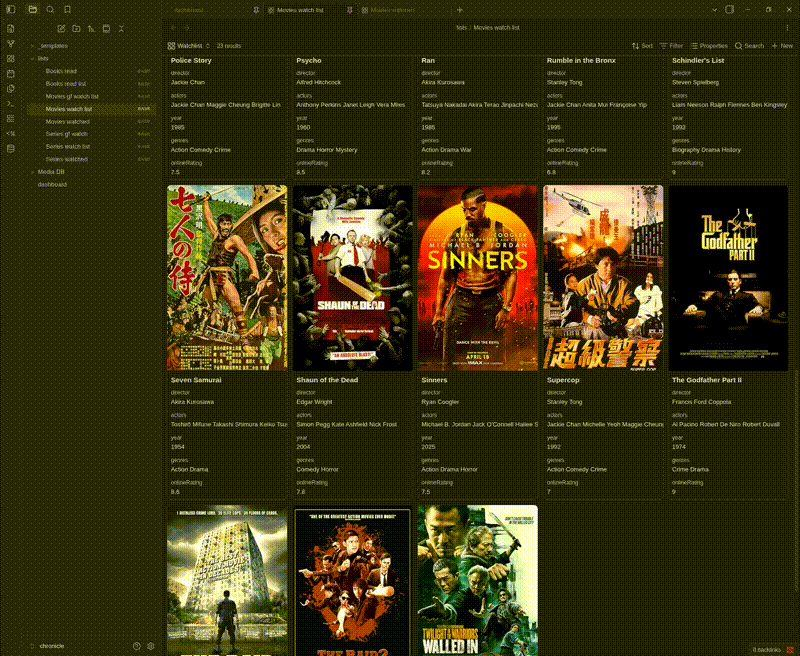
Task: Click the 23 results count
Action: (x=229, y=46)
